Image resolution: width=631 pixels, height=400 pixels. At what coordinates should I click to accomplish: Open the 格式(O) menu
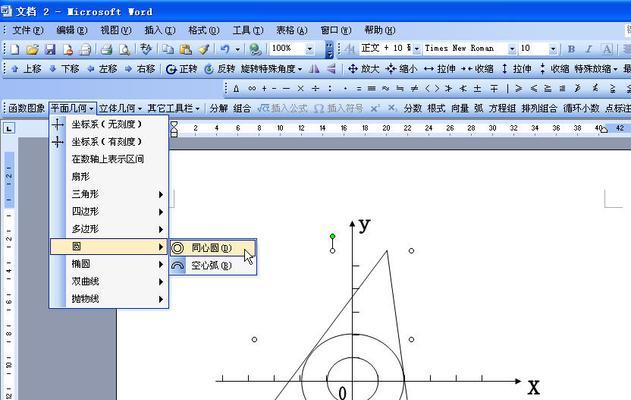click(x=204, y=30)
